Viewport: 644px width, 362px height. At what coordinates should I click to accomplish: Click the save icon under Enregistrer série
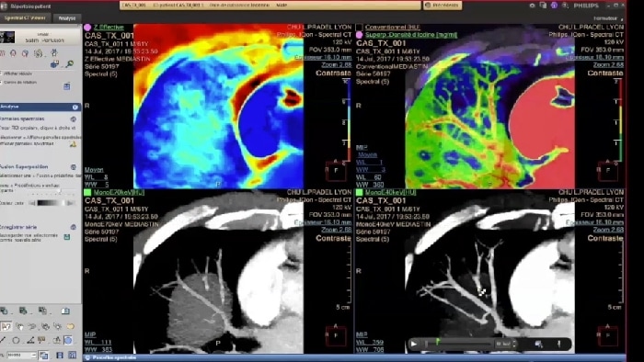click(67, 237)
